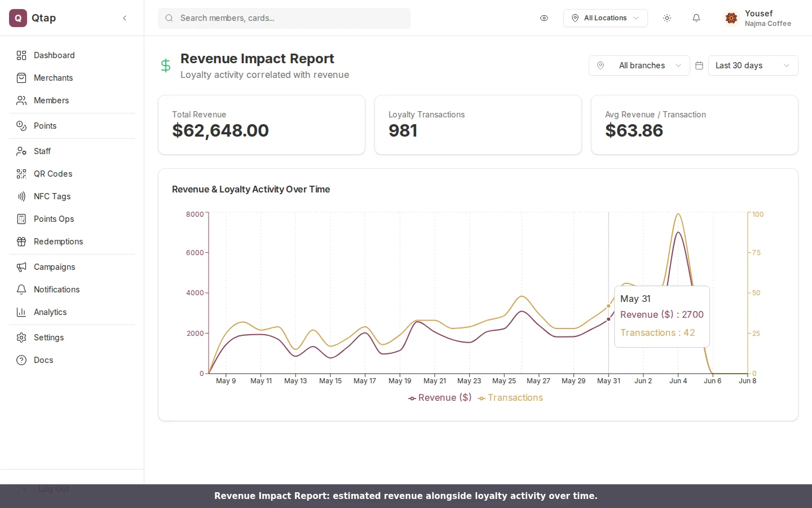The height and width of the screenshot is (508, 812).
Task: Click the 981 transactions value
Action: click(403, 130)
